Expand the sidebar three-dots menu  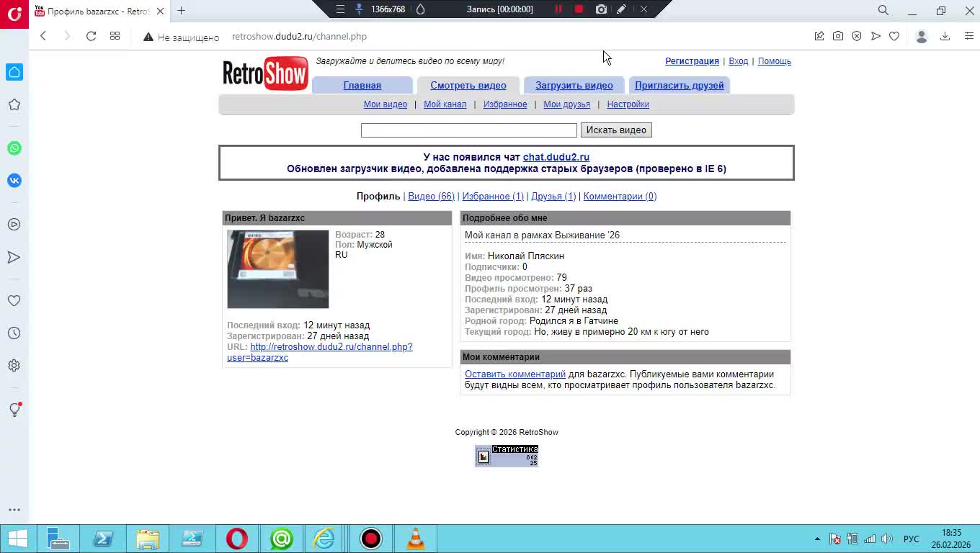click(x=14, y=509)
